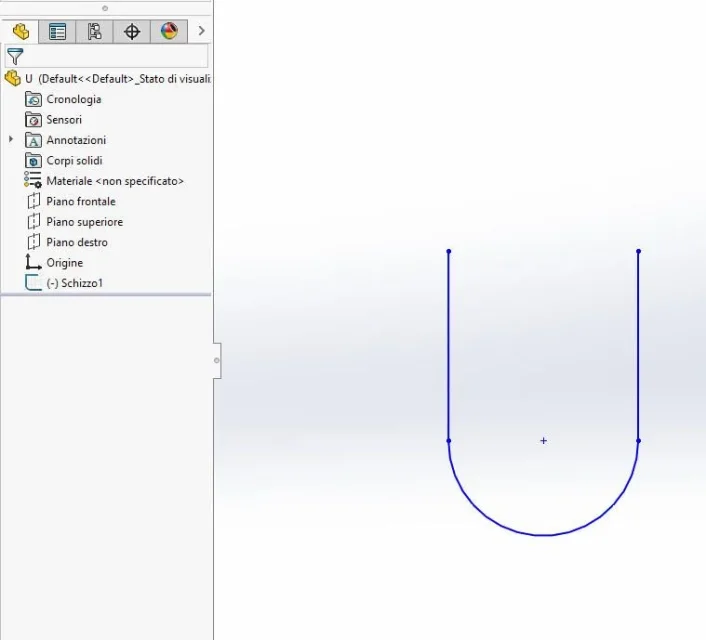
Task: Click the Schizzo1 sketch icon
Action: point(33,283)
